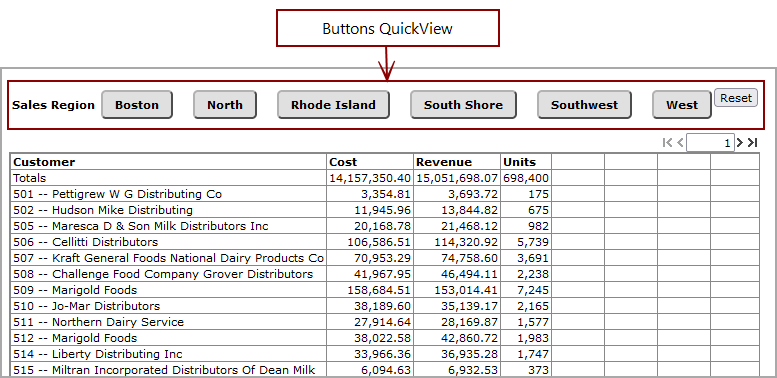Go to previous page arrow
The width and height of the screenshot is (777, 378).
point(680,143)
